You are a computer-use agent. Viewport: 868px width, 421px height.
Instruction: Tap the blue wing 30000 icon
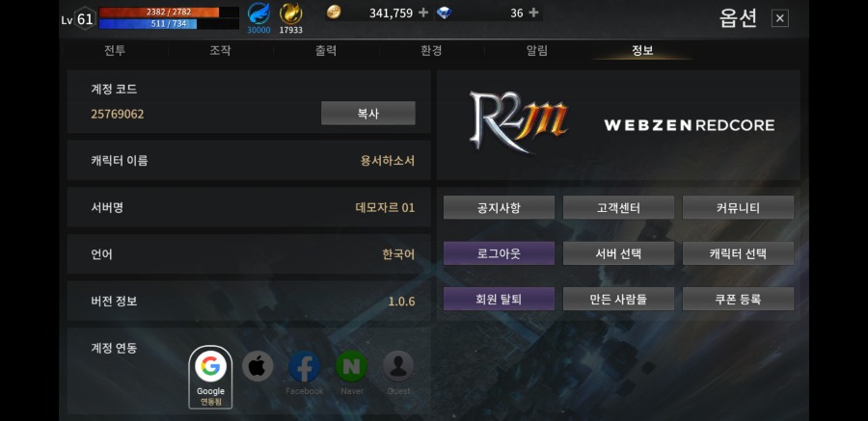258,13
